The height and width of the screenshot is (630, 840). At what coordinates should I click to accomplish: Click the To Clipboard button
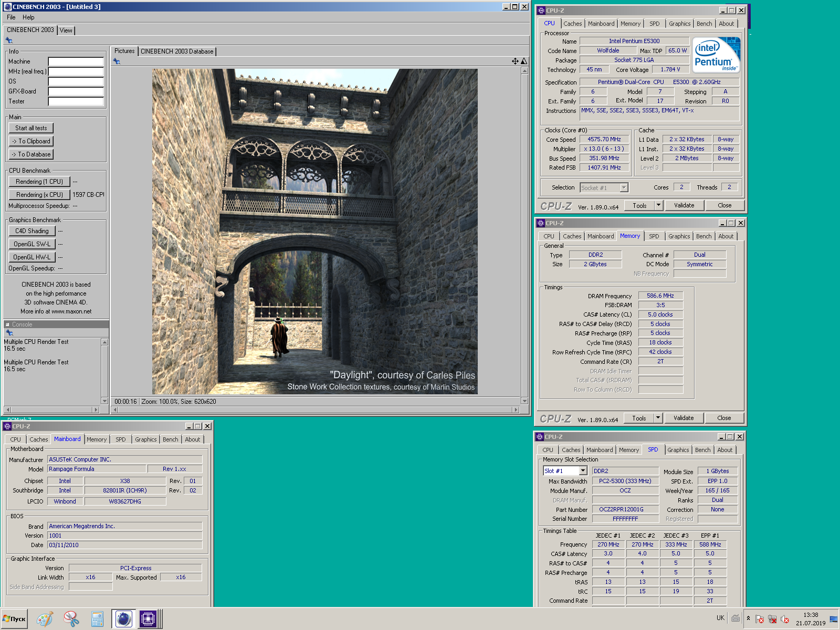[x=31, y=141]
